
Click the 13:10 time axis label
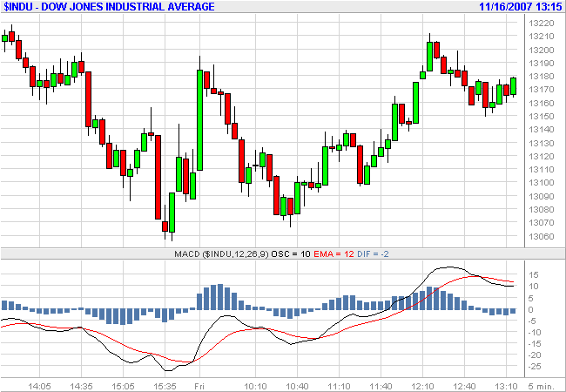click(x=506, y=386)
